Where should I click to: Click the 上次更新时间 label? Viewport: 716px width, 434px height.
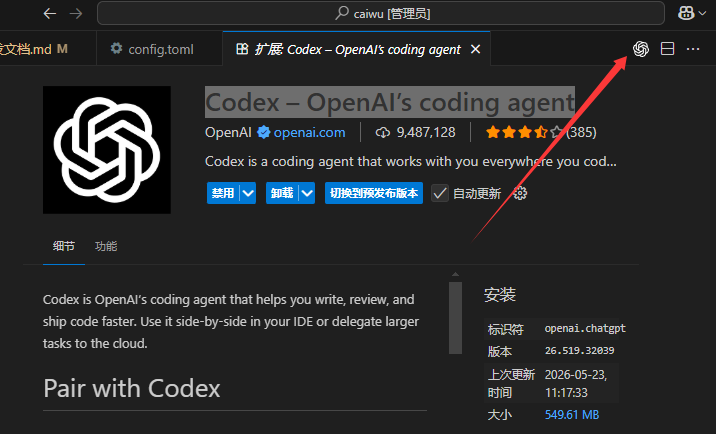(x=511, y=384)
